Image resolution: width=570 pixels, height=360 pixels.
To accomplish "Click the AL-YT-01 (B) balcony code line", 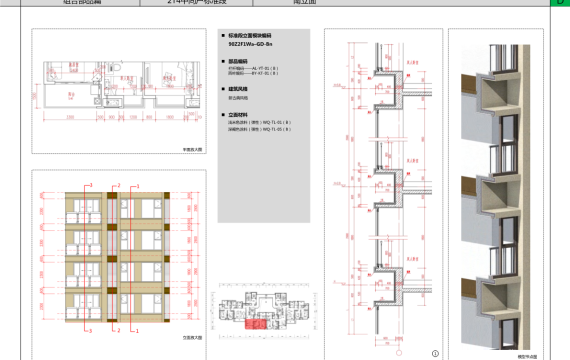I will point(253,68).
